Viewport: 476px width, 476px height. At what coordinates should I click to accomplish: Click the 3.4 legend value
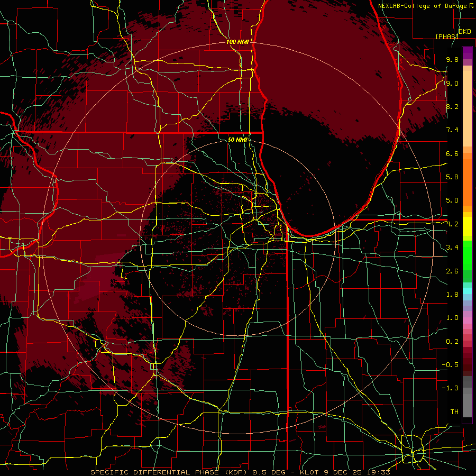pyautogui.click(x=452, y=248)
